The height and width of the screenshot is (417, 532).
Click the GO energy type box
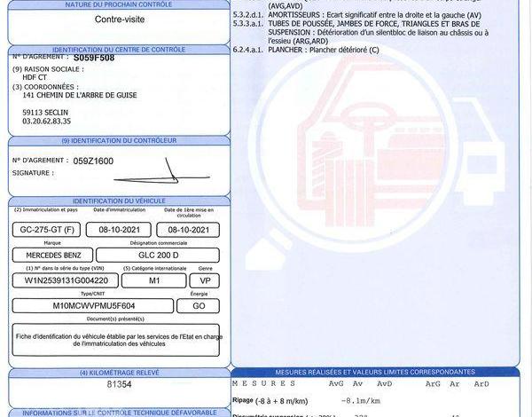click(199, 305)
